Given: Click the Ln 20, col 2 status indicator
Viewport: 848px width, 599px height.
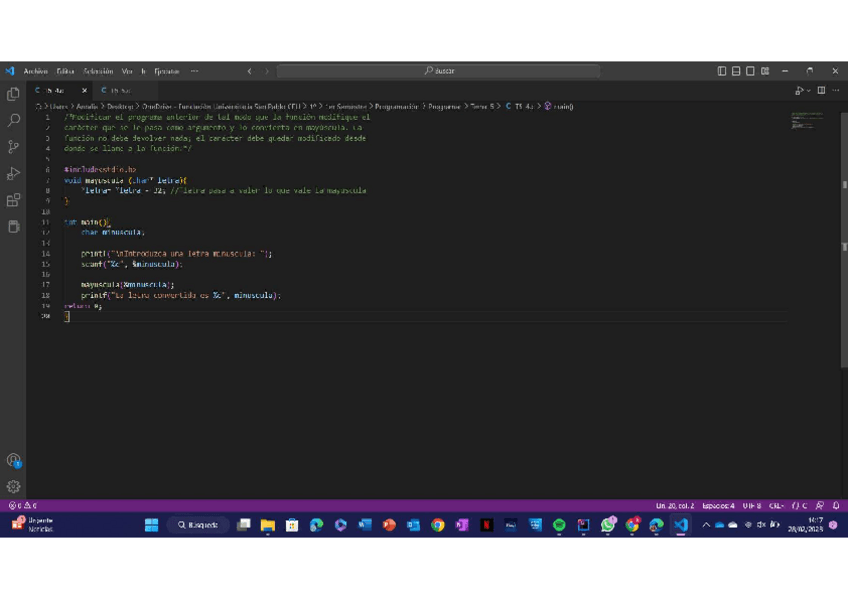Looking at the screenshot, I should pyautogui.click(x=674, y=506).
